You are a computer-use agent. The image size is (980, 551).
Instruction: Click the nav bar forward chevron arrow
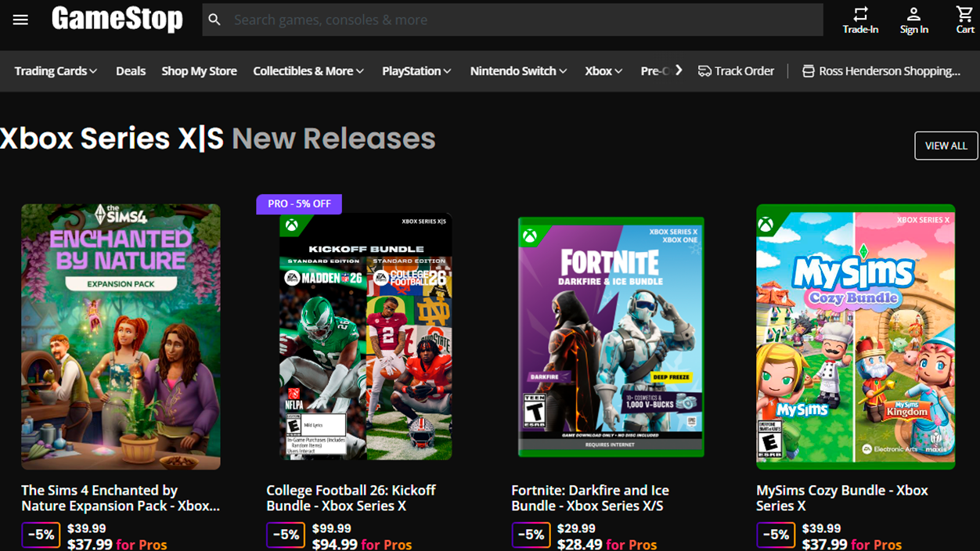[679, 70]
